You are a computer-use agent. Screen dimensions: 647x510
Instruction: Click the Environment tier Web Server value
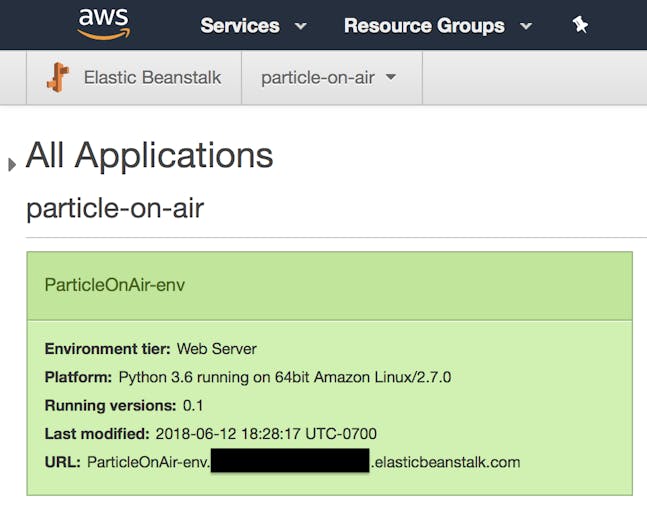click(x=217, y=349)
